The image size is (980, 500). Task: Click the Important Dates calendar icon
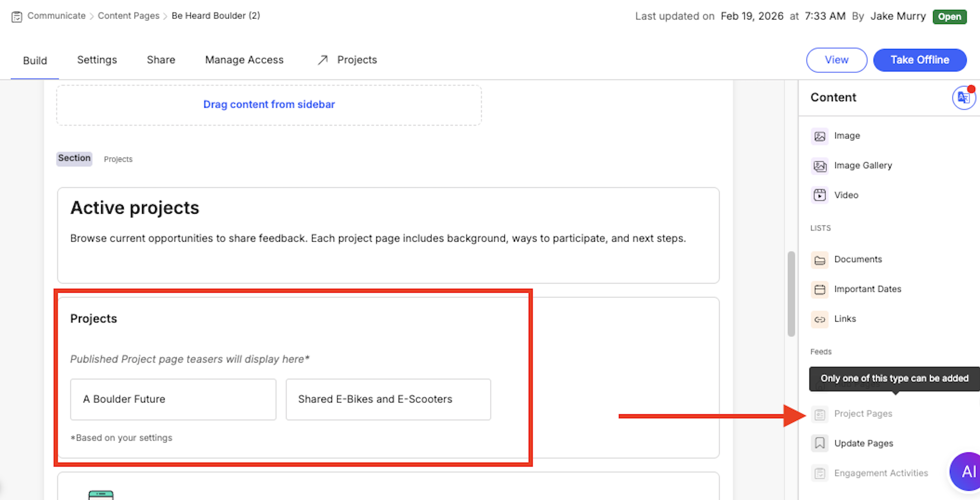[820, 289]
